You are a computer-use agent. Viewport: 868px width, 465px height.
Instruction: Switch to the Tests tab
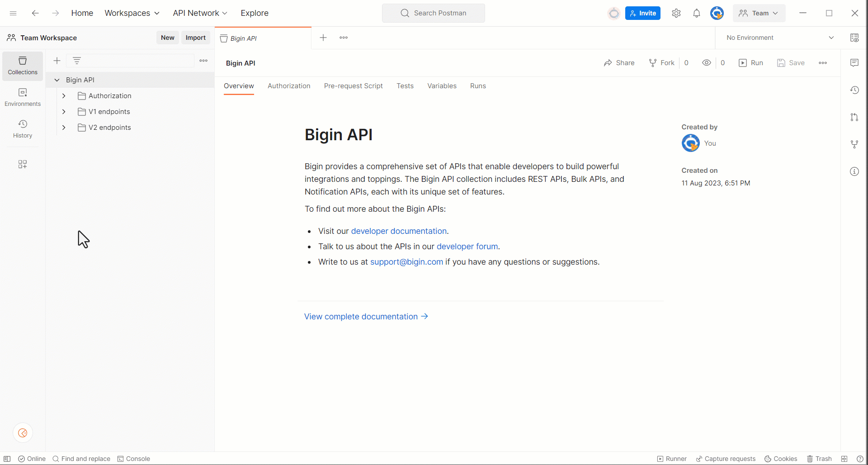[x=405, y=86]
